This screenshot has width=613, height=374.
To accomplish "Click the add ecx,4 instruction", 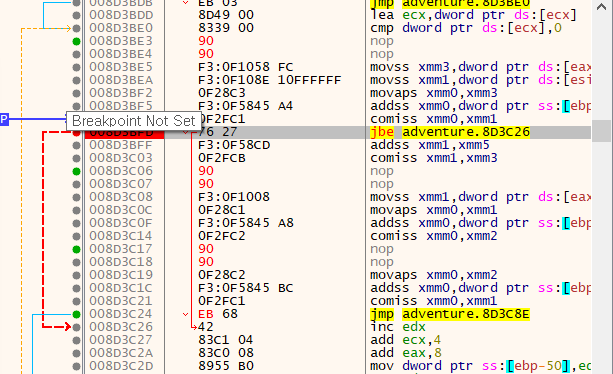I will tap(406, 340).
